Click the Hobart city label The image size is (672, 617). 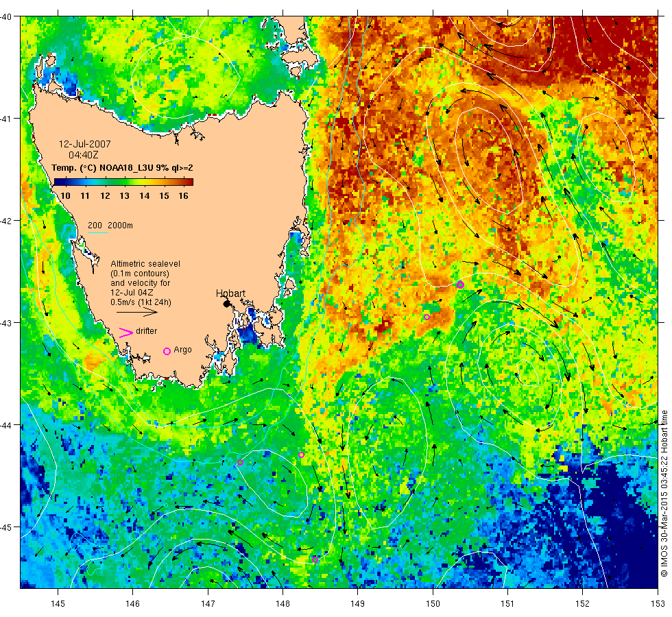point(230,293)
